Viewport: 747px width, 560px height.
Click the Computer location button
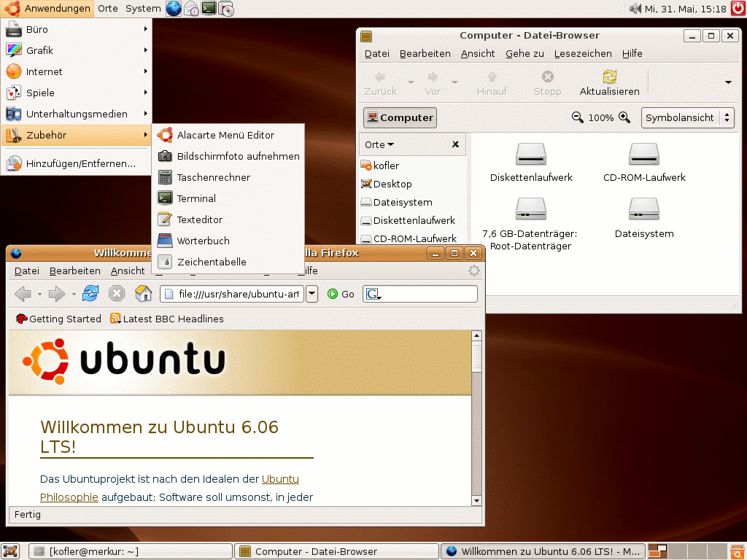400,117
